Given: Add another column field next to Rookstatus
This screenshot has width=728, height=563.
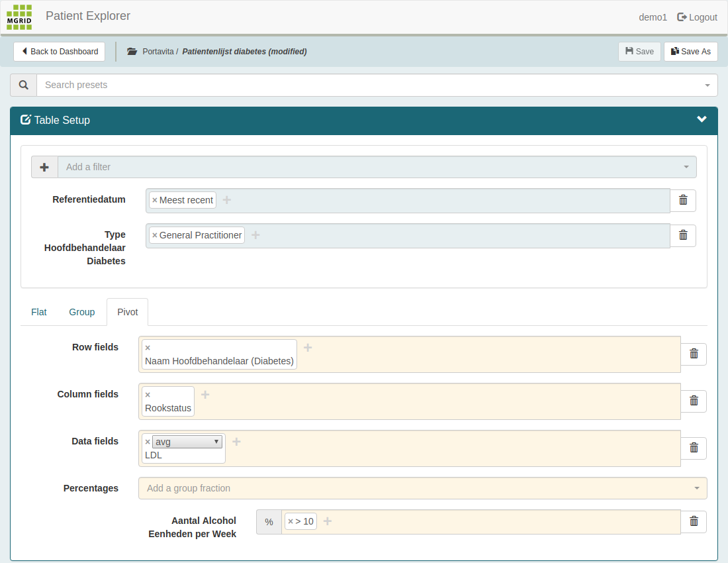Looking at the screenshot, I should (205, 395).
